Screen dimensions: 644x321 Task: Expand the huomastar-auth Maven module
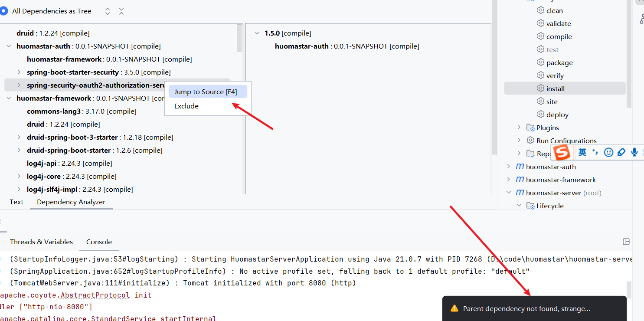pyautogui.click(x=509, y=167)
